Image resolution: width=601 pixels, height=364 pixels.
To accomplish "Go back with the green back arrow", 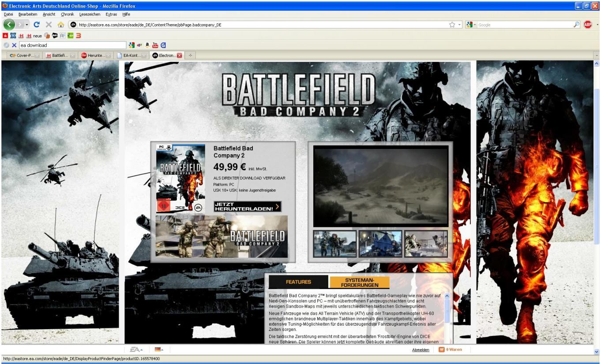I will [x=10, y=25].
